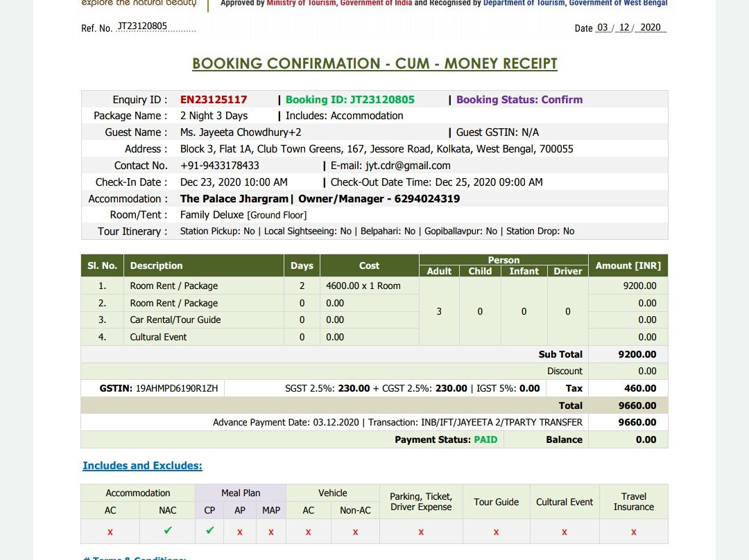This screenshot has width=749, height=560.
Task: Click the Discount amount 0.00
Action: pos(647,371)
